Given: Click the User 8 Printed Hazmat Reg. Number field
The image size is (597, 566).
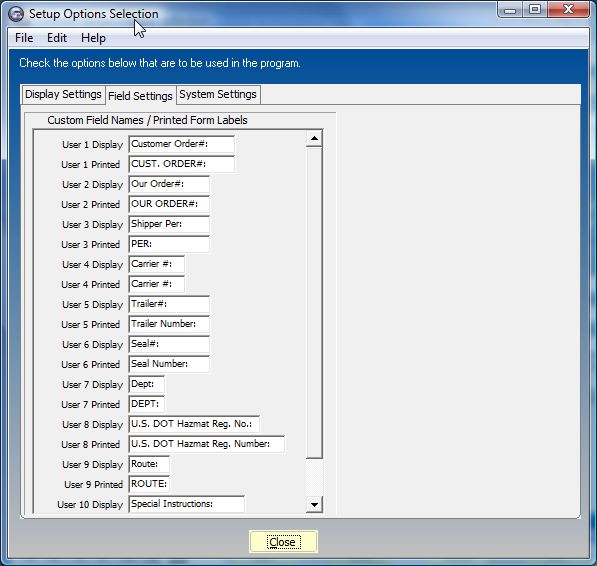Looking at the screenshot, I should coord(207,444).
